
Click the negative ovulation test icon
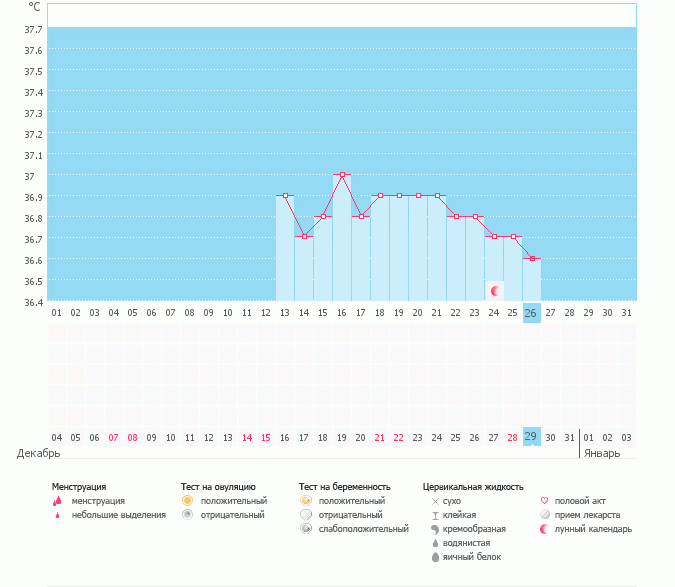187,515
